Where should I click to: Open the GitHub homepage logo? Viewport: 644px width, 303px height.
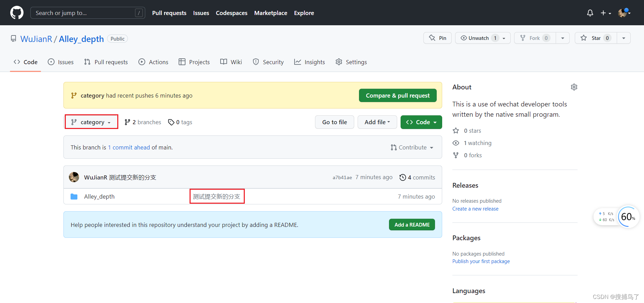coord(17,13)
